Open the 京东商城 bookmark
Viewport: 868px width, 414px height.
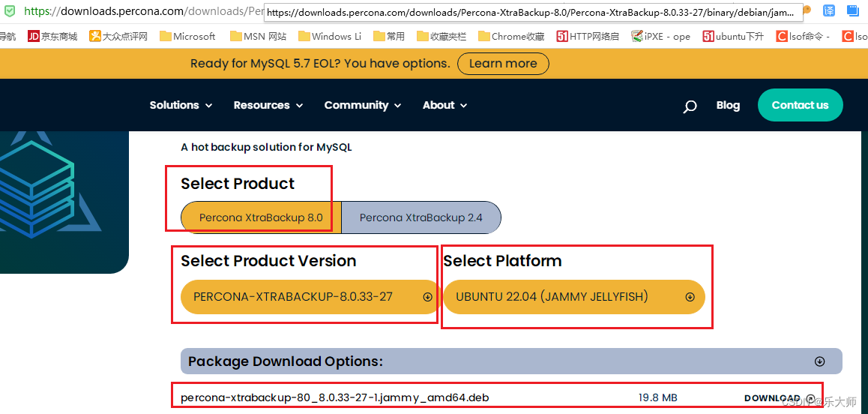[x=52, y=37]
